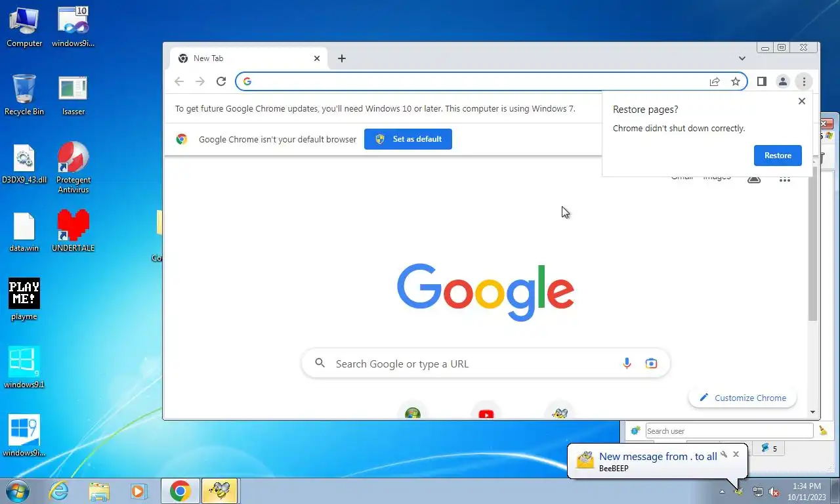Share this page from address bar

point(715,81)
